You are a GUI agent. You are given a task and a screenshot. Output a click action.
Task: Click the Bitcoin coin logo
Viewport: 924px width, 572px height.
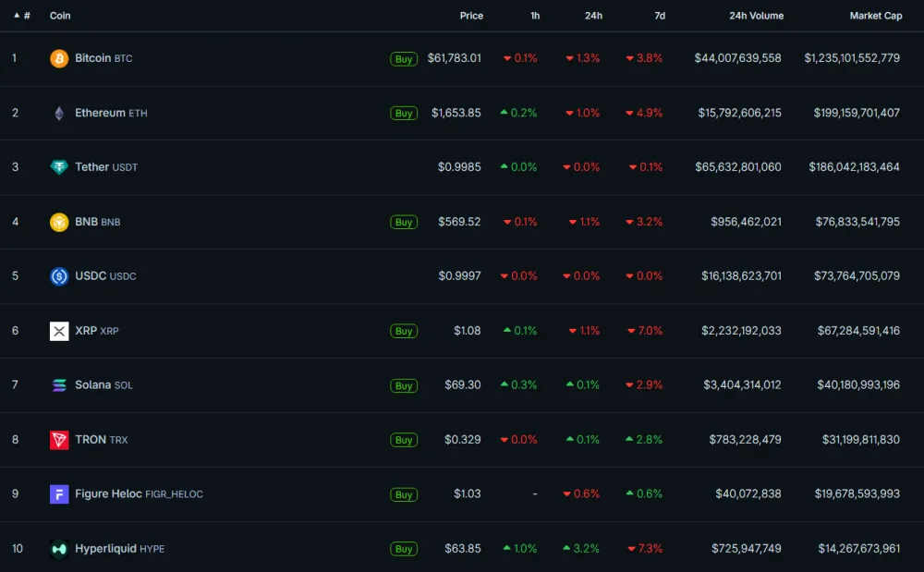pos(59,58)
